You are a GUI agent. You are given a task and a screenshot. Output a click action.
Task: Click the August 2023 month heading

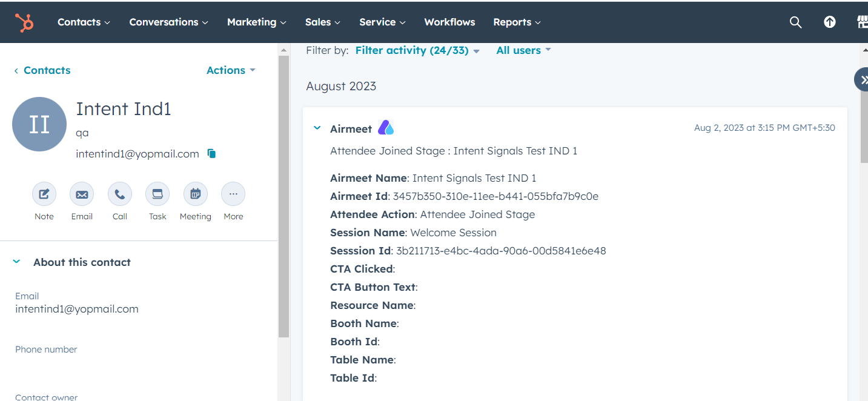pos(341,86)
